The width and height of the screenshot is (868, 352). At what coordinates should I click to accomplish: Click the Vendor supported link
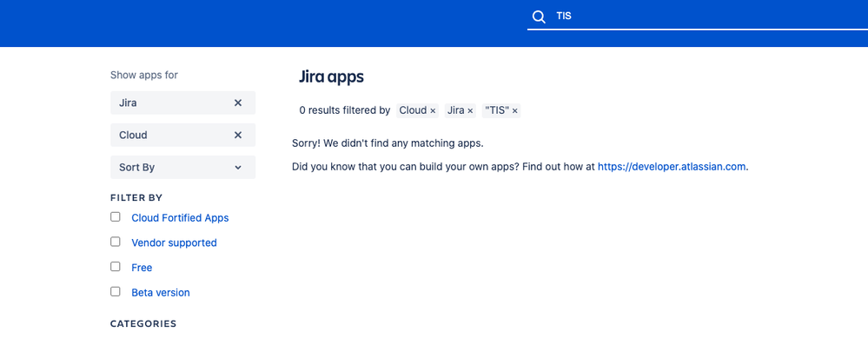pyautogui.click(x=174, y=243)
